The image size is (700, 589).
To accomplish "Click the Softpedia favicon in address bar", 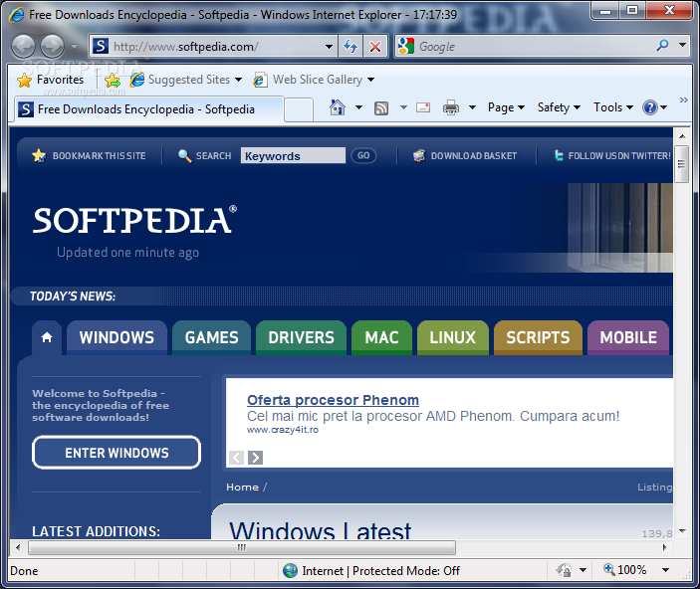I will [x=101, y=46].
